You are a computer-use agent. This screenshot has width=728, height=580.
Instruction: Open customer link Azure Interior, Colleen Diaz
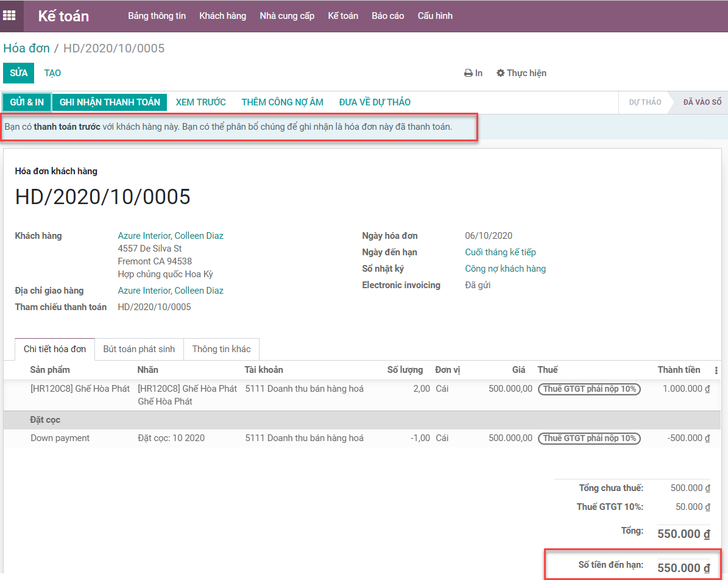tap(171, 236)
